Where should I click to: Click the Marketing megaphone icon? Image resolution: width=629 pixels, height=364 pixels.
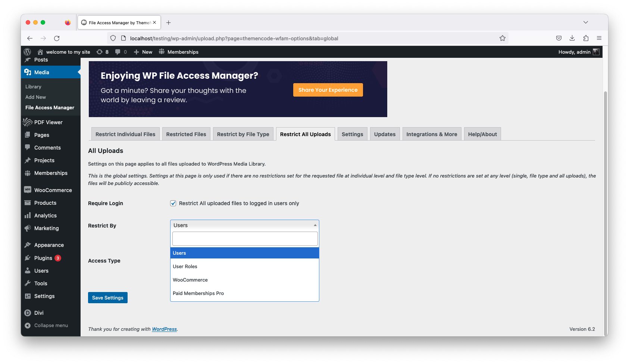click(x=28, y=228)
